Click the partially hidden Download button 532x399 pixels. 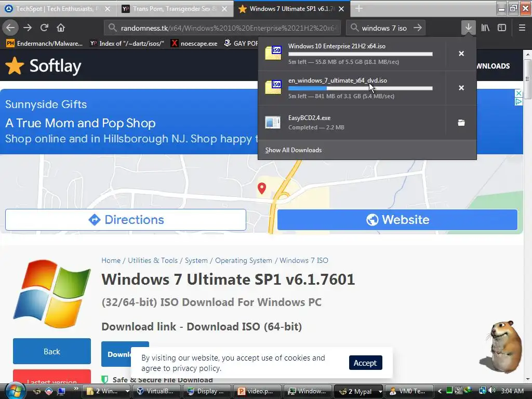[116, 354]
